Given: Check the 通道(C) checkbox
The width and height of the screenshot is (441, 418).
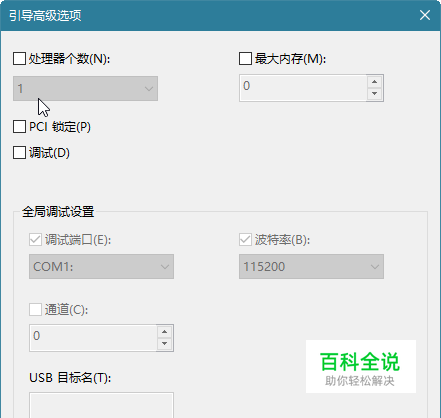Looking at the screenshot, I should (x=35, y=309).
